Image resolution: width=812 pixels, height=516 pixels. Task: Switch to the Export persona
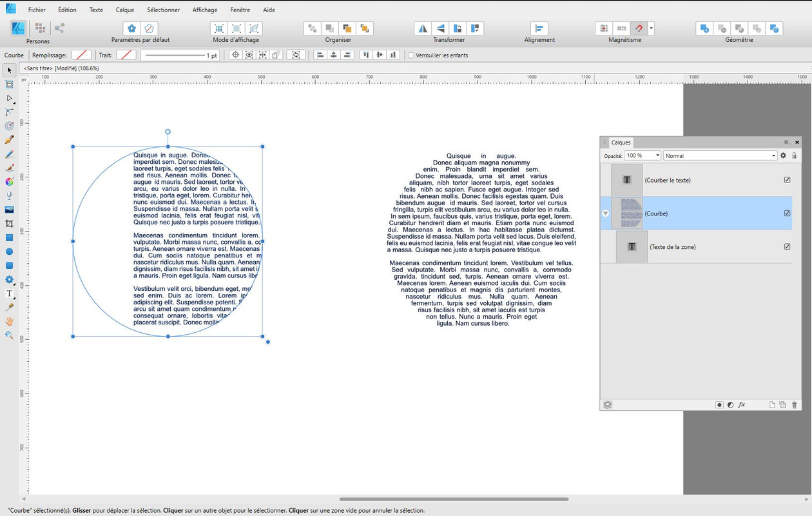[59, 28]
